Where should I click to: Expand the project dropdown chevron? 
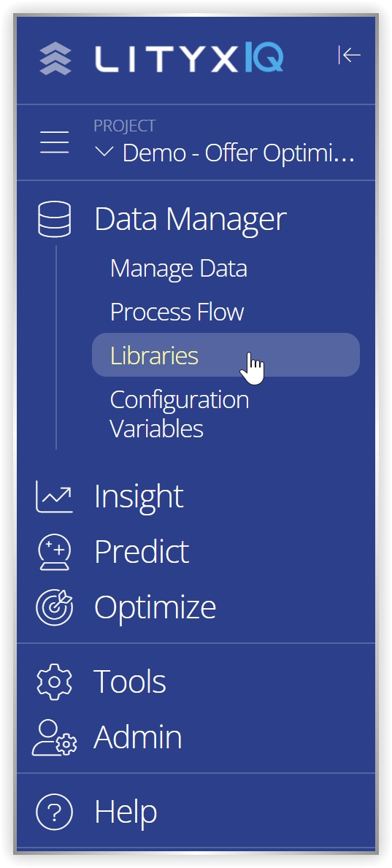(x=104, y=153)
